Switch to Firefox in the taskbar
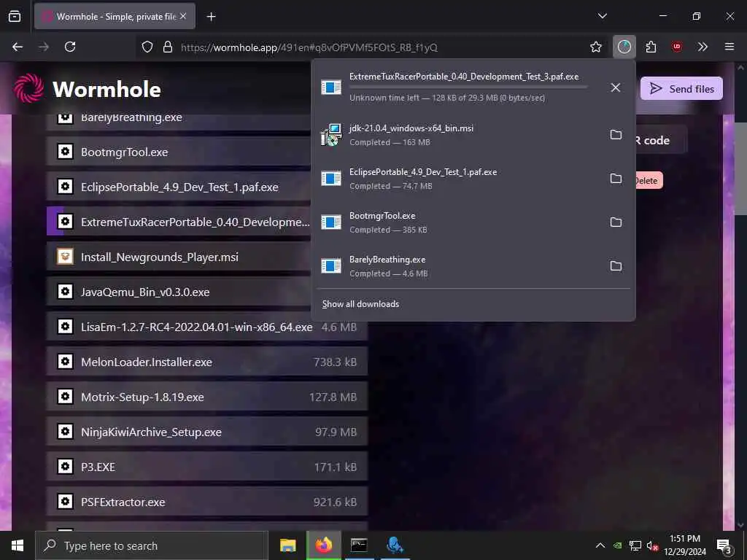This screenshot has width=747, height=560. click(323, 545)
